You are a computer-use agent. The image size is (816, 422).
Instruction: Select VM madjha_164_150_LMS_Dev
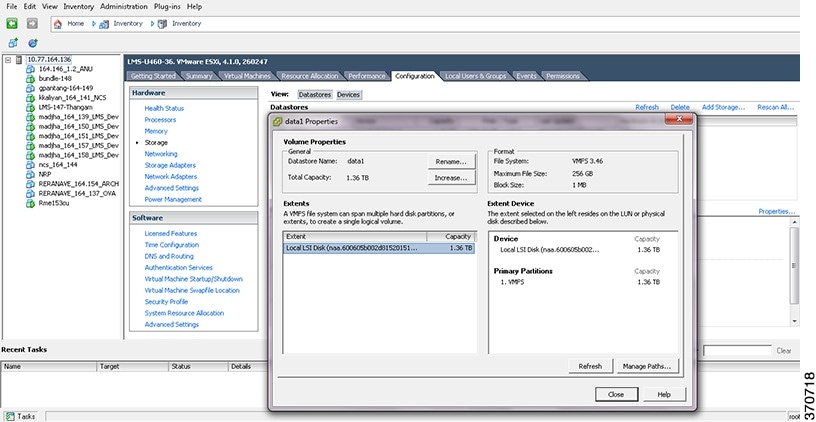(79, 126)
